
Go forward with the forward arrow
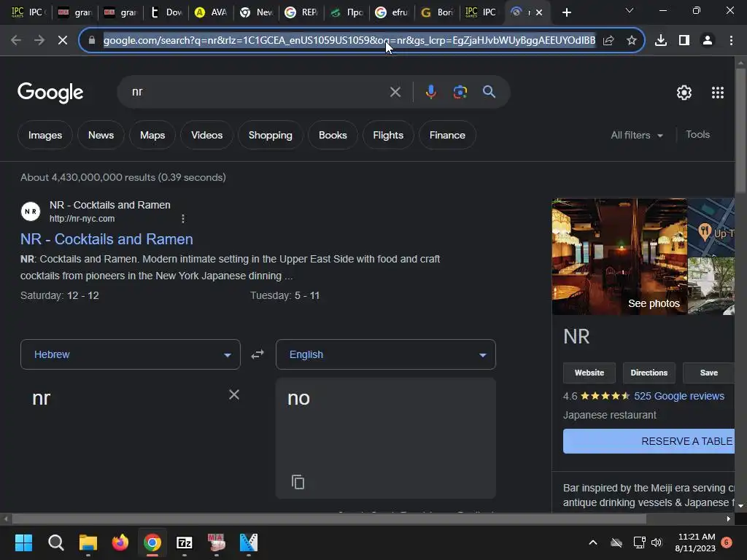tap(39, 41)
